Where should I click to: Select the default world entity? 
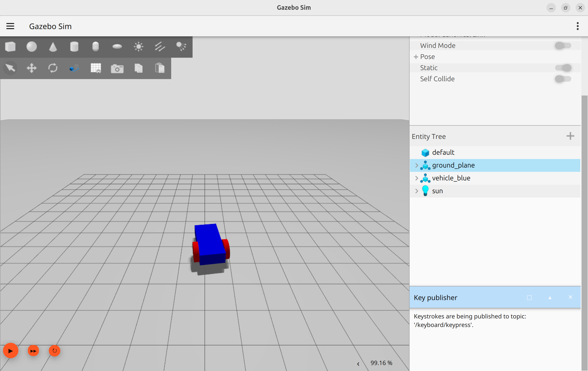pos(443,152)
